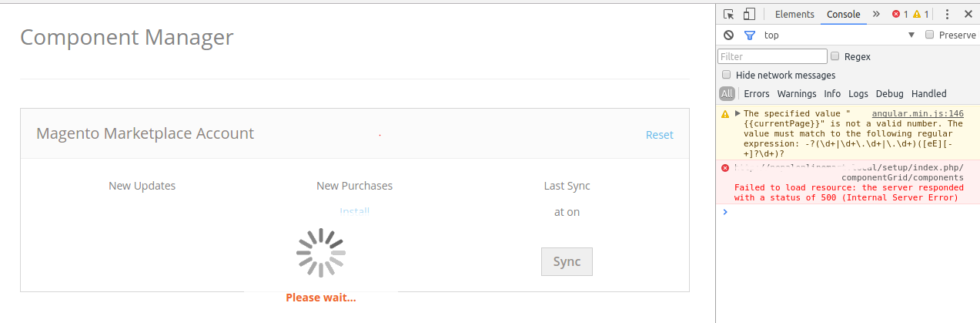Show more DevTools tabs with chevron

click(x=876, y=14)
